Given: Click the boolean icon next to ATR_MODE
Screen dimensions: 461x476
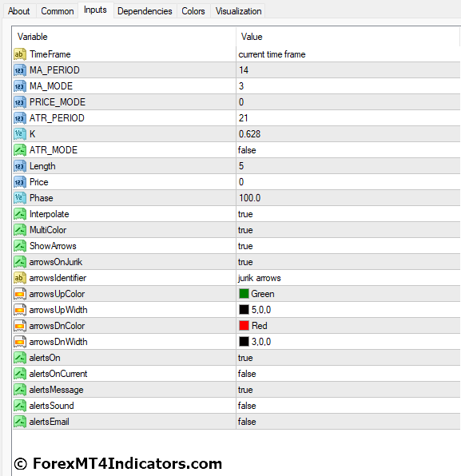Looking at the screenshot, I should [20, 150].
